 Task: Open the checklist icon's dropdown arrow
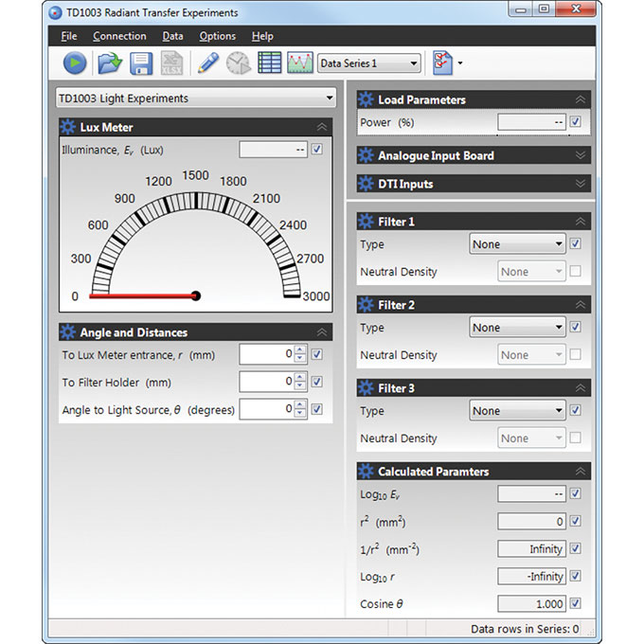tap(460, 63)
